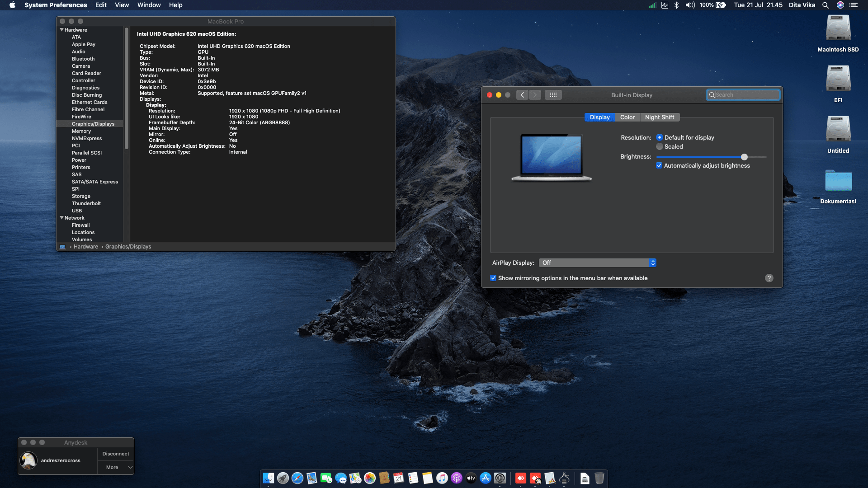Viewport: 868px width, 488px height.
Task: Select Default for display resolution
Action: [x=660, y=137]
